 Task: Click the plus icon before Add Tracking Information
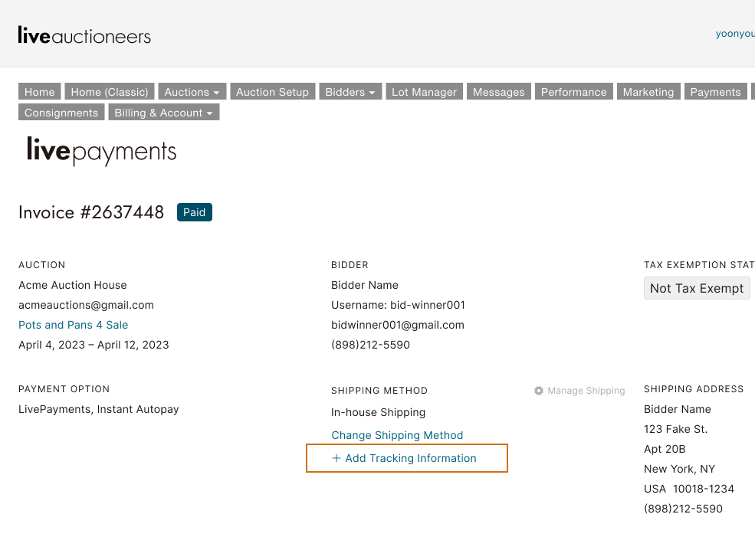point(336,458)
